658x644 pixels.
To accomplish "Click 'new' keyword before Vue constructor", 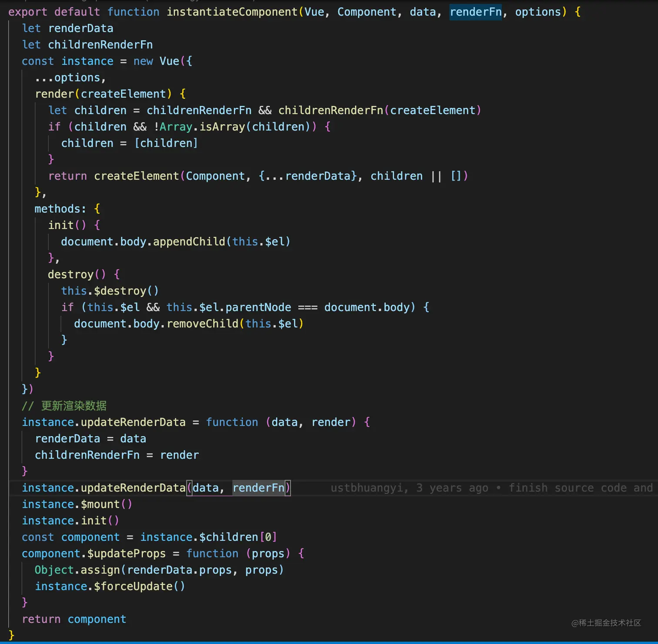I will pos(143,61).
